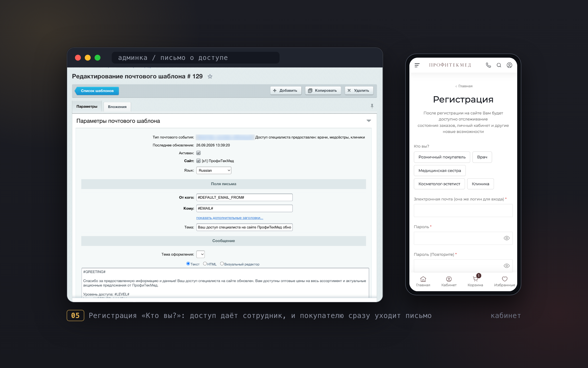Choose Косметолог-эстетист option

[439, 184]
